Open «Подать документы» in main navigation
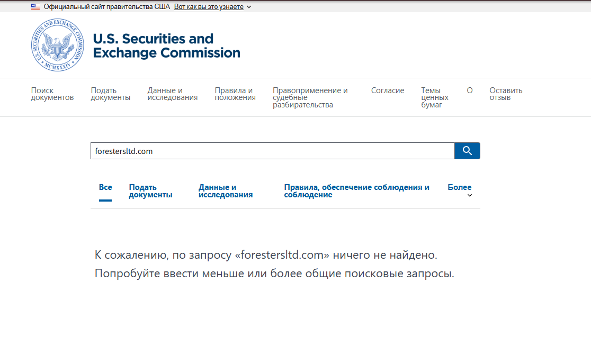The image size is (591, 364). 110,94
